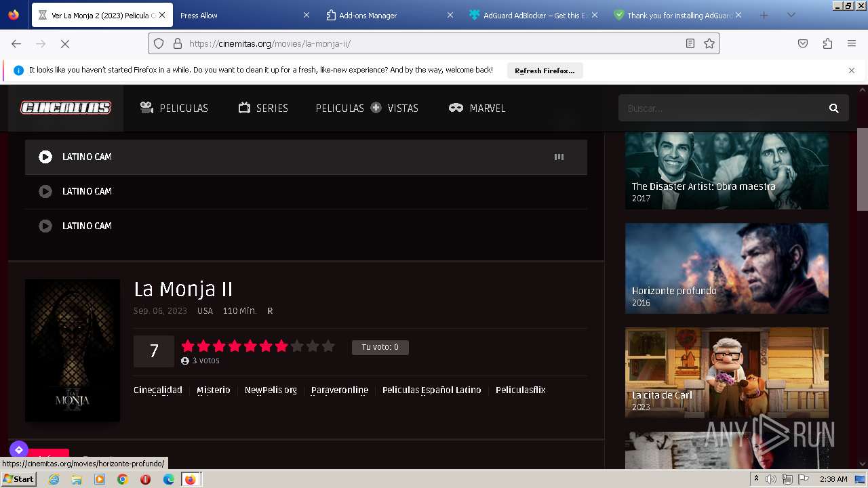868x488 pixels.
Task: Select the first LATINO CAM player option
Action: (x=306, y=157)
